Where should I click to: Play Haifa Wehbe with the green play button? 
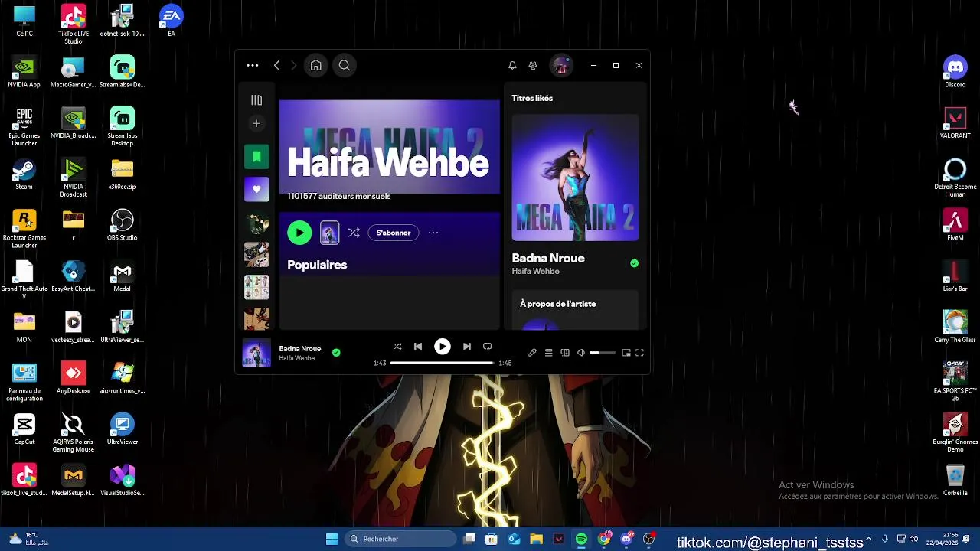[x=299, y=233]
